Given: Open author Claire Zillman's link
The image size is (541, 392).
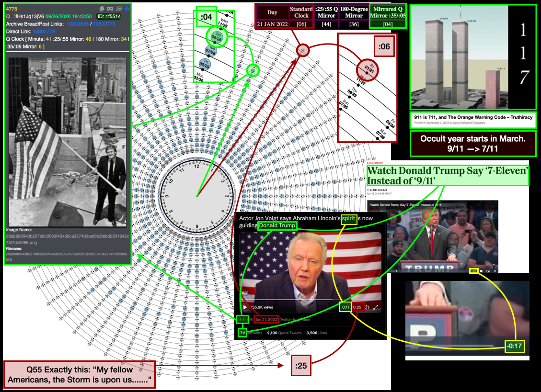Looking at the screenshot, I should click(x=379, y=190).
